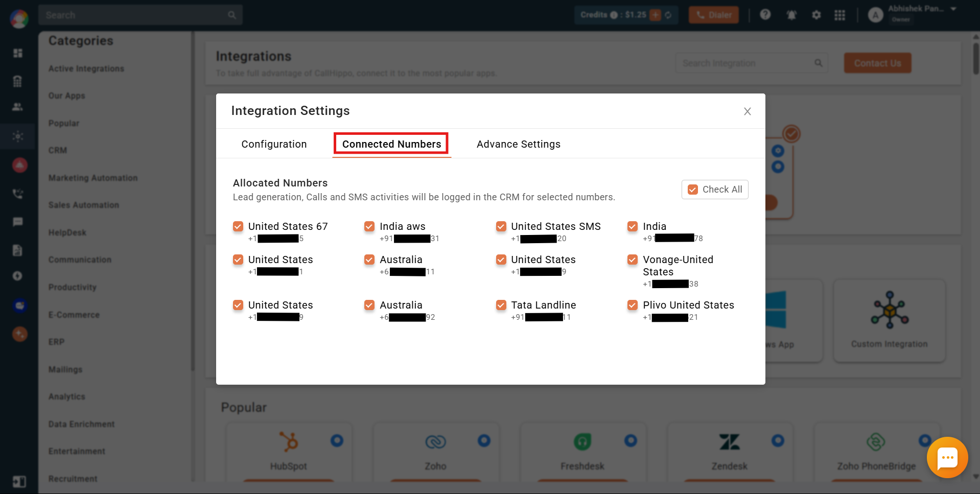Select the Data Enrichment category

(x=82, y=424)
